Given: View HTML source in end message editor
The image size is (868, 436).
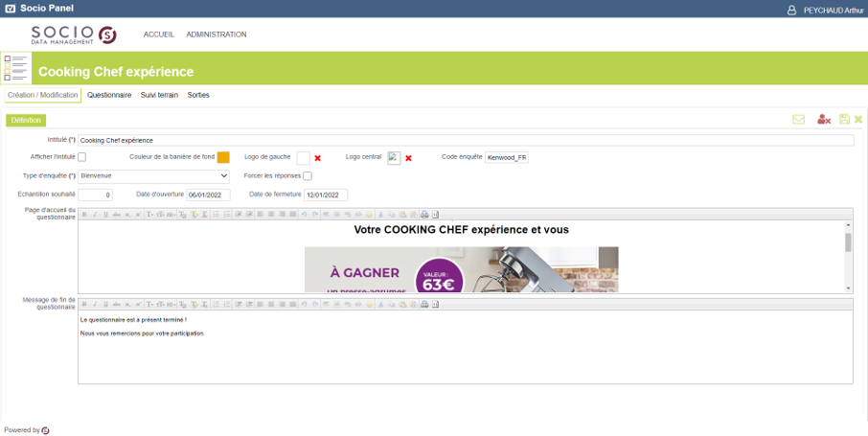Looking at the screenshot, I should pos(436,304).
